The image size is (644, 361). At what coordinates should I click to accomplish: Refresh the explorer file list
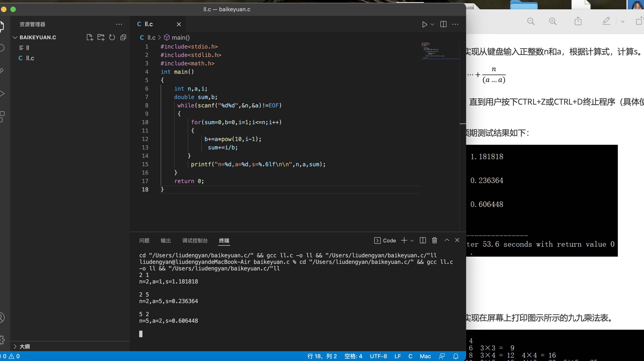coord(112,38)
